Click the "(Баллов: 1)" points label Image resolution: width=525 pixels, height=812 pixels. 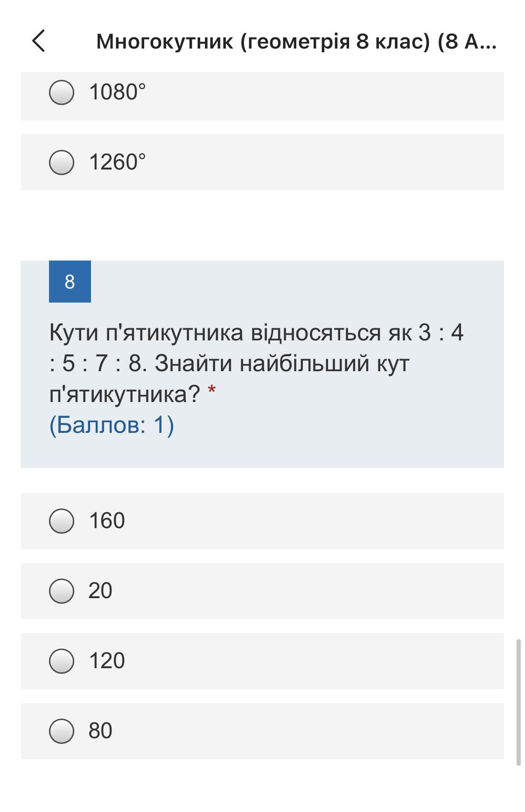112,425
